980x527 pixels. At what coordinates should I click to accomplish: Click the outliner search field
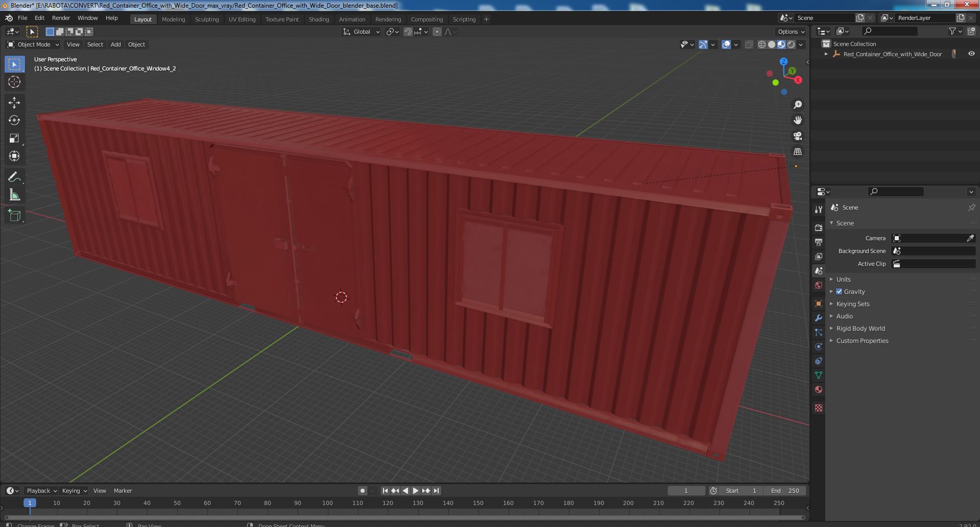pyautogui.click(x=890, y=31)
